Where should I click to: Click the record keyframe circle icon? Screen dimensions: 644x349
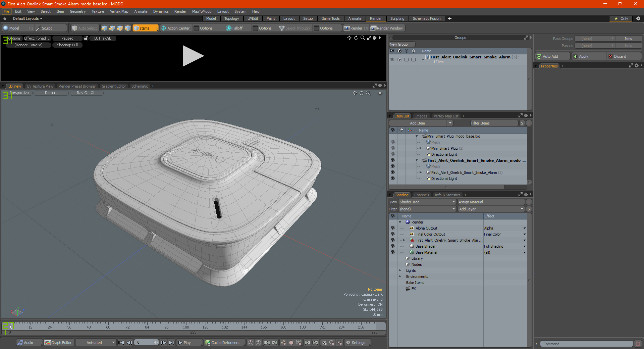pos(291,343)
